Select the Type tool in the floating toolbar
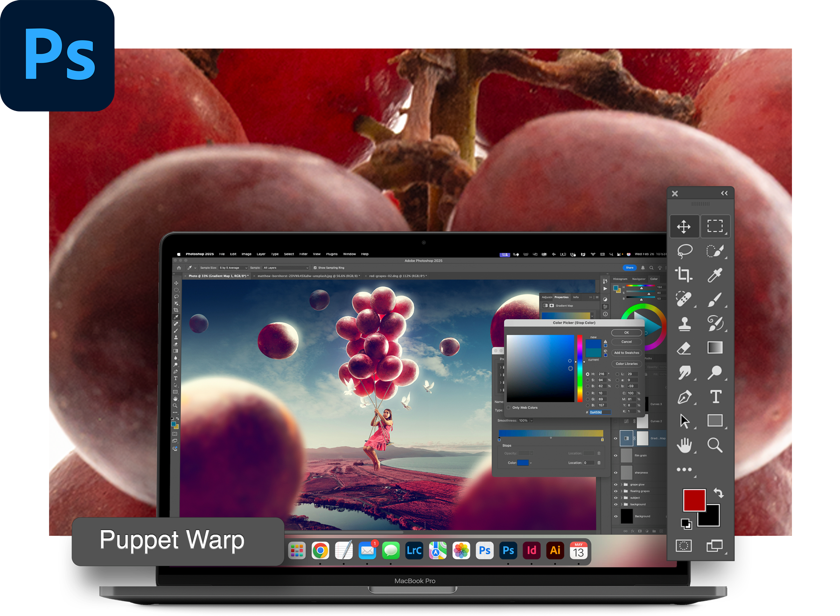840x616 pixels. [715, 397]
